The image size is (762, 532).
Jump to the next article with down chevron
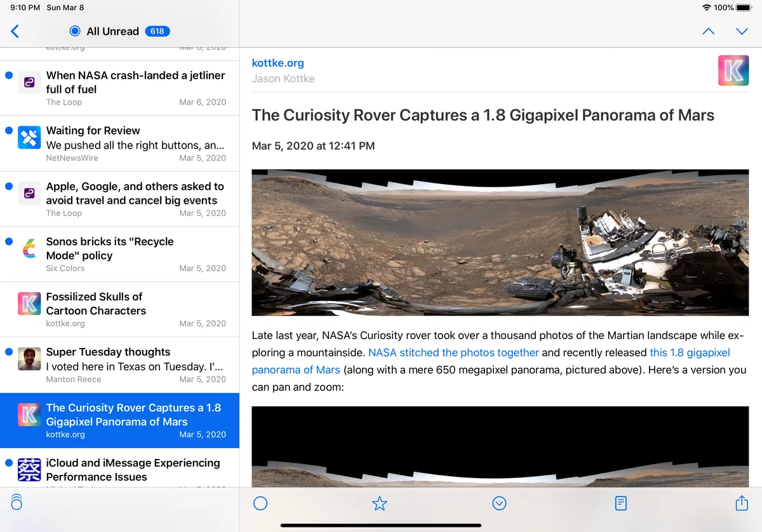click(x=741, y=31)
